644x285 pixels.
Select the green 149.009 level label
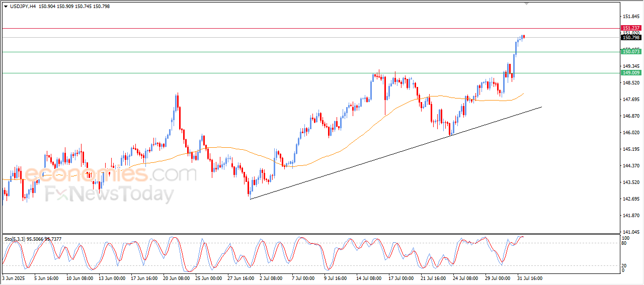click(631, 73)
